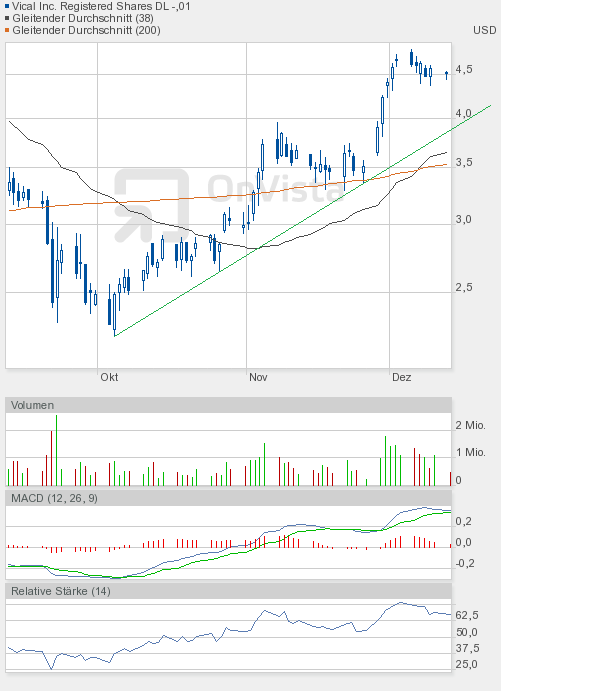Click the lowest point of the RSI line
The width and height of the screenshot is (614, 691).
51,669
